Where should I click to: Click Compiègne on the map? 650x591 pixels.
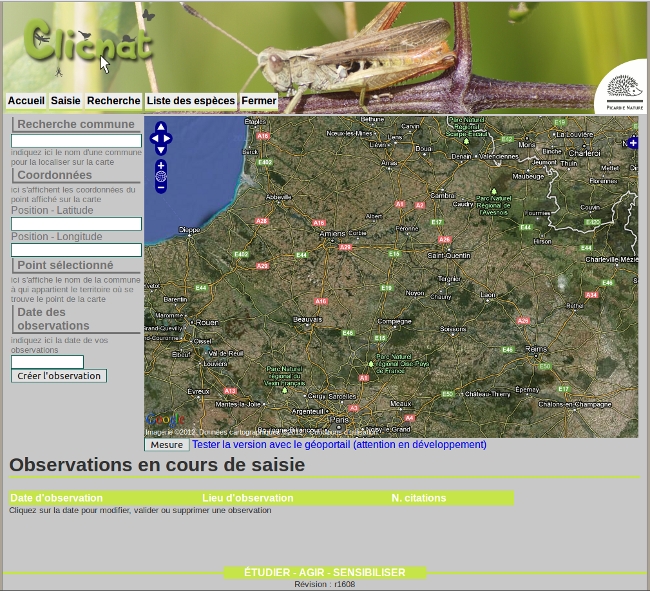pyautogui.click(x=394, y=322)
